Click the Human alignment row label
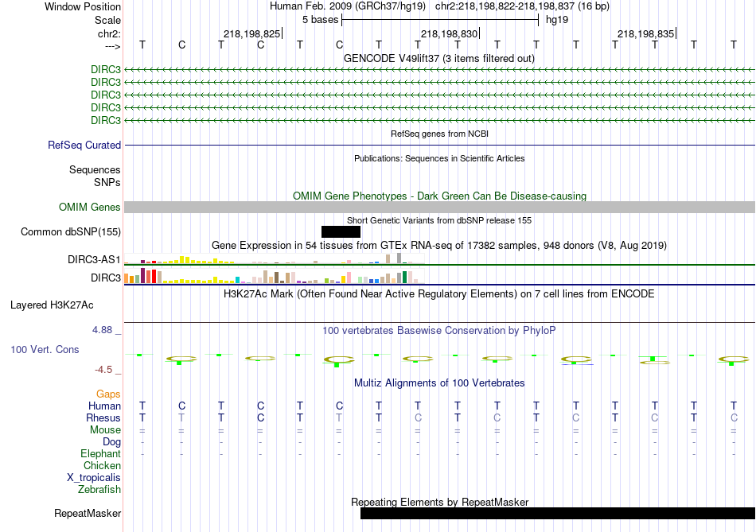The height and width of the screenshot is (532, 756). point(104,406)
